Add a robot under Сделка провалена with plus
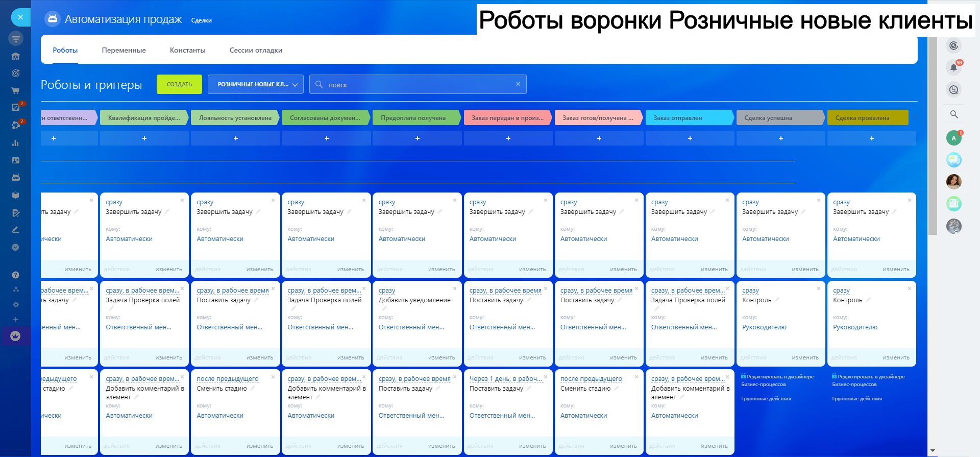980x457 pixels. pos(872,138)
